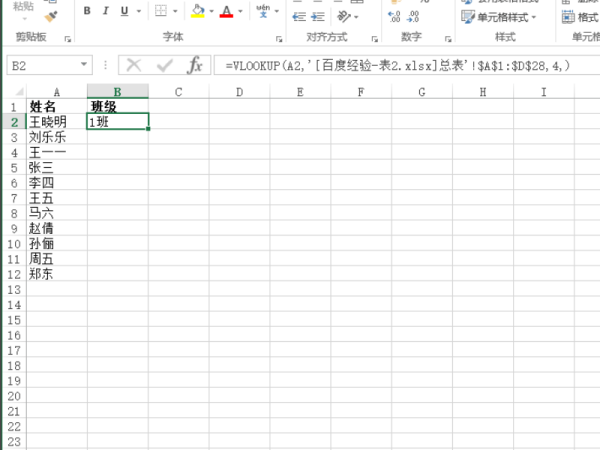Screen dimensions: 600x450
Task: Open 对齐方式 alignment dialog launcher
Action: [375, 39]
